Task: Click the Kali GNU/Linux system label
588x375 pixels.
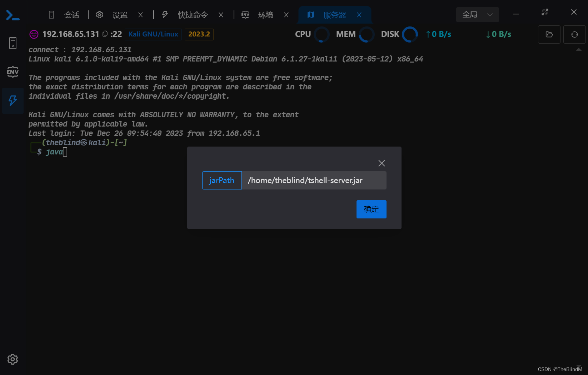Action: 153,34
